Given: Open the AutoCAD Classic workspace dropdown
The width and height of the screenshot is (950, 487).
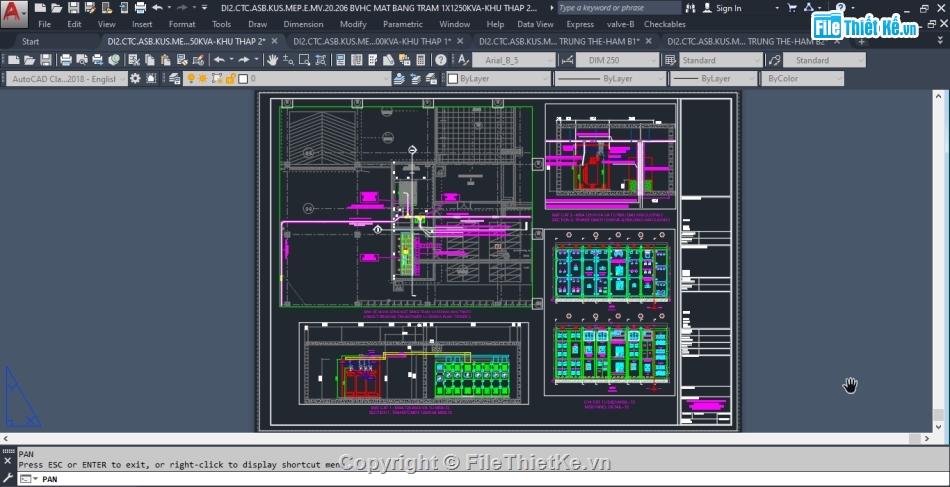Looking at the screenshot, I should [x=67, y=79].
